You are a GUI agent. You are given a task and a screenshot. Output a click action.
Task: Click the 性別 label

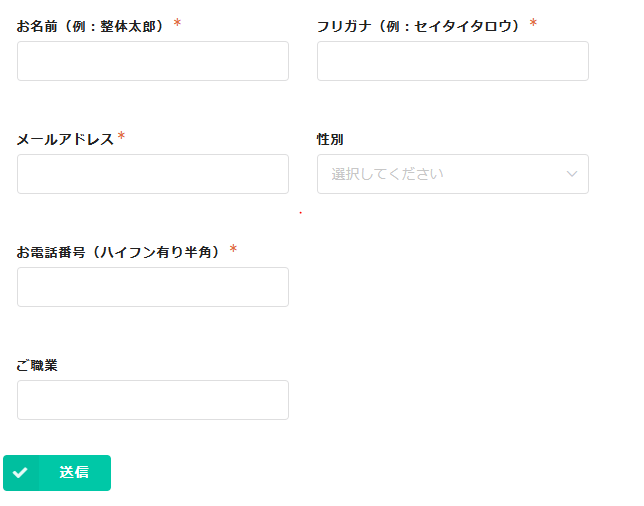[330, 139]
